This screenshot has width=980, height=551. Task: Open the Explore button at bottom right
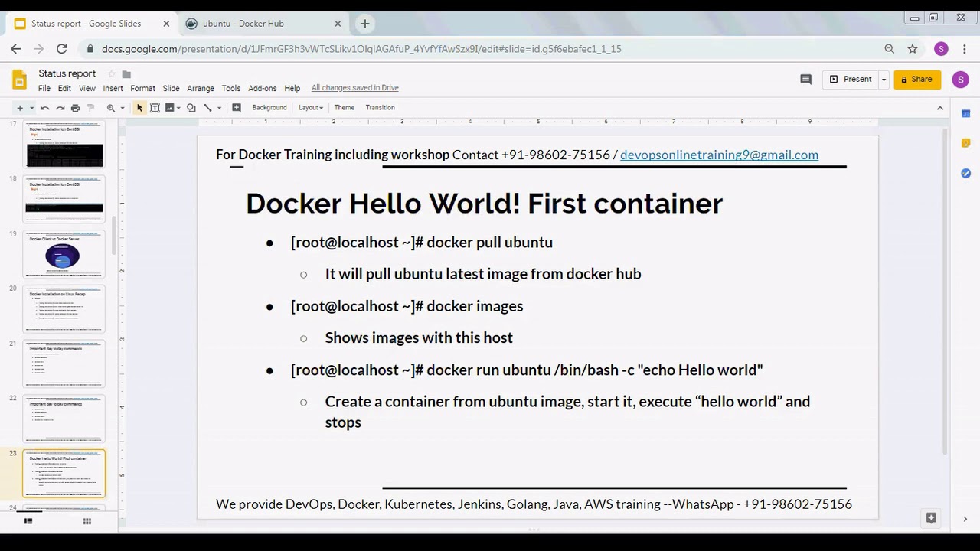pyautogui.click(x=931, y=518)
